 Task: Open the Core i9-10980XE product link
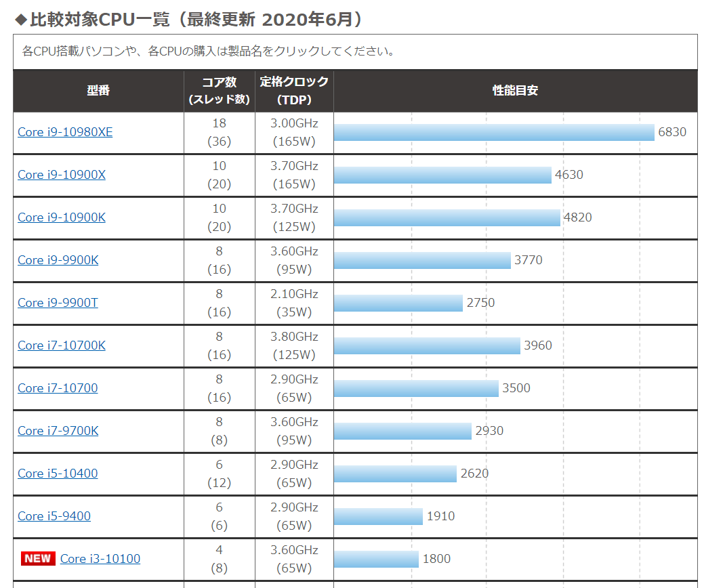65,132
